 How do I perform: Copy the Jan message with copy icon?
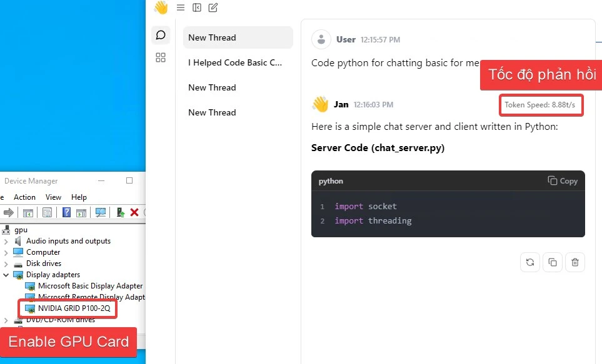coord(553,262)
